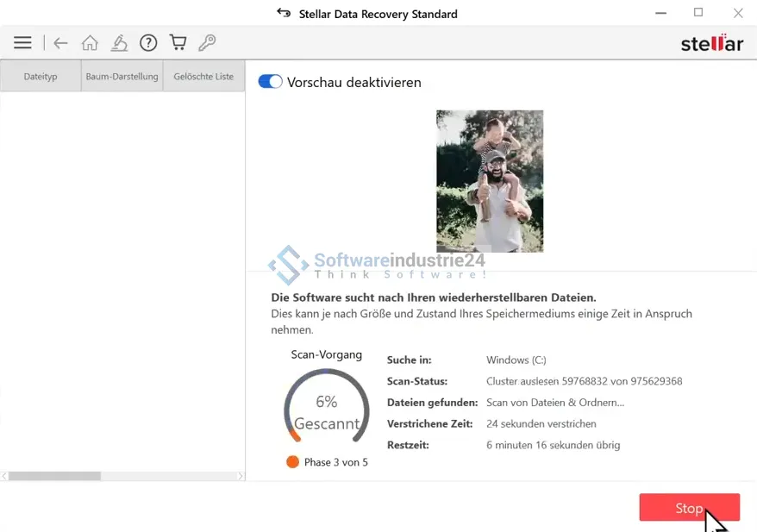
Task: Open the hamburger menu
Action: click(x=22, y=43)
